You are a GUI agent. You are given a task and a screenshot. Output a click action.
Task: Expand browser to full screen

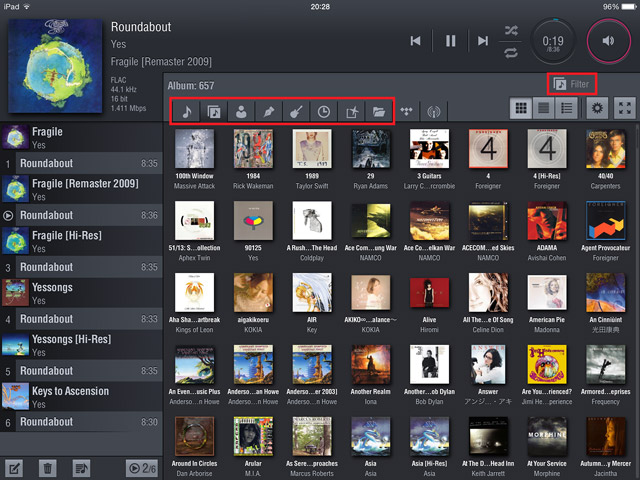pyautogui.click(x=623, y=108)
